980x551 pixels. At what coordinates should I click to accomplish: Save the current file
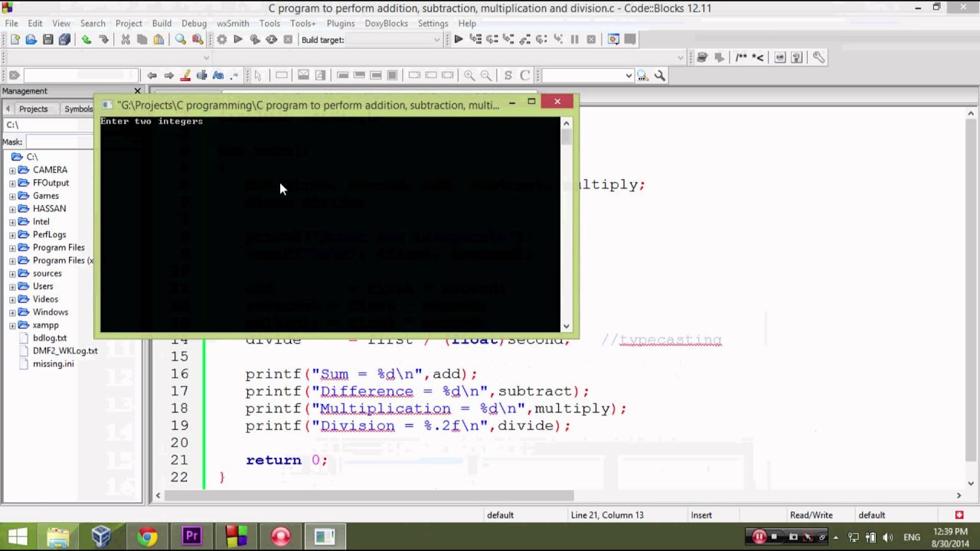(47, 40)
